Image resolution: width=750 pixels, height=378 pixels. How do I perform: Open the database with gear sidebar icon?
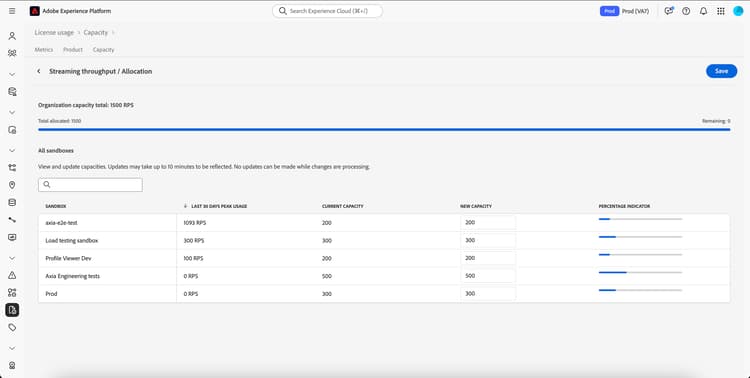12,92
